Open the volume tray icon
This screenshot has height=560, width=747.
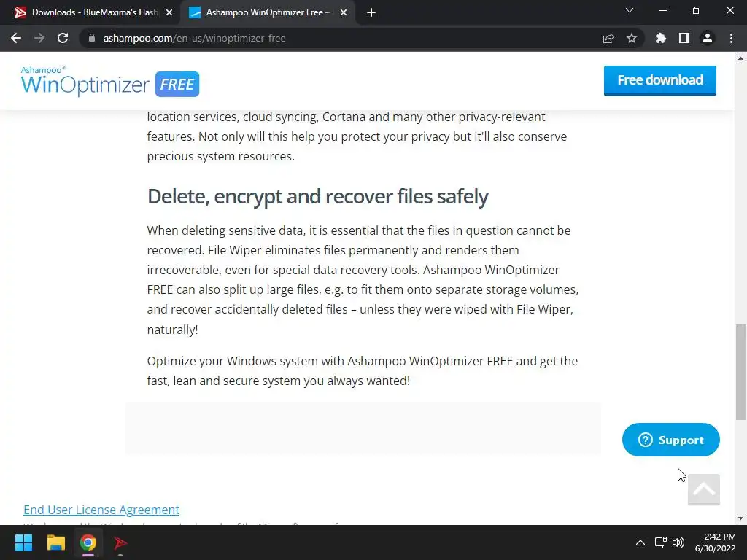(x=678, y=542)
